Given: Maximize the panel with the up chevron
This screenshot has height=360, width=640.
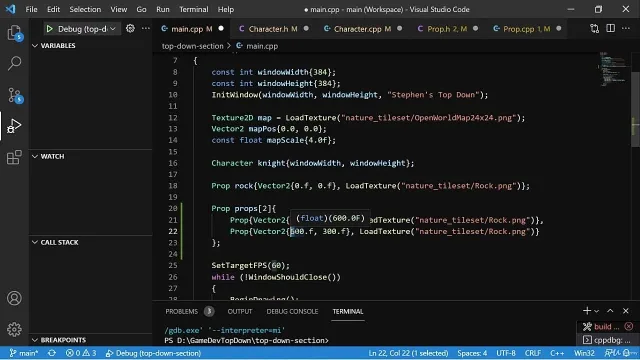Looking at the screenshot, I should click(x=610, y=311).
